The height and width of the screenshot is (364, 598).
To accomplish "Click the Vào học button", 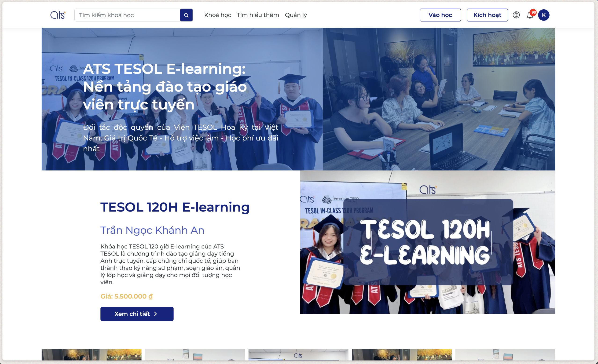I will 440,15.
